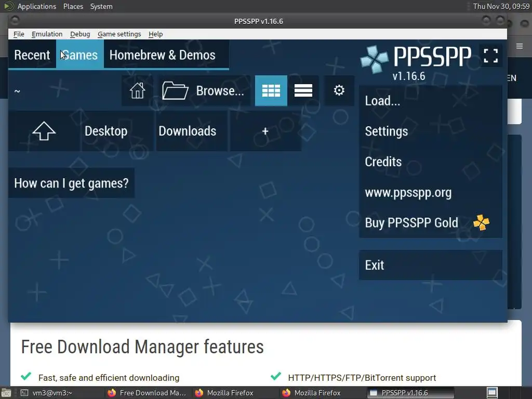The height and width of the screenshot is (399, 532).
Task: Click Buy PPSSPP Gold
Action: (431, 223)
